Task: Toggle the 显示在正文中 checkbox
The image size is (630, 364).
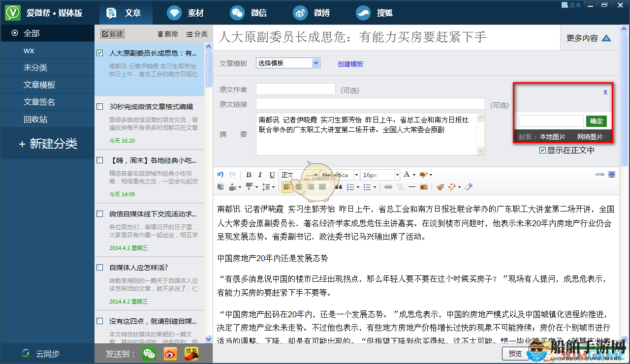Action: pyautogui.click(x=542, y=151)
